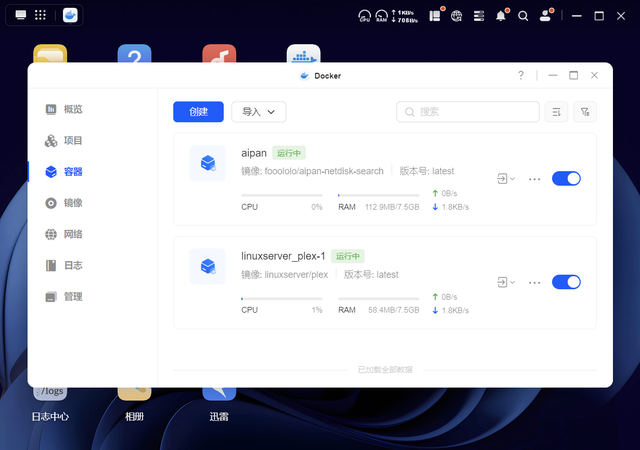Click the linuxserver/plex image text
Image resolution: width=640 pixels, height=450 pixels.
point(296,274)
